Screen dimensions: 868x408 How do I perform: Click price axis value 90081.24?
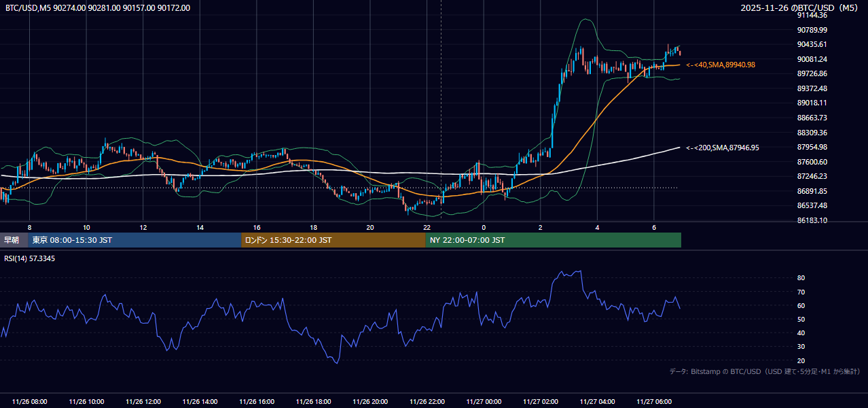tap(812, 59)
